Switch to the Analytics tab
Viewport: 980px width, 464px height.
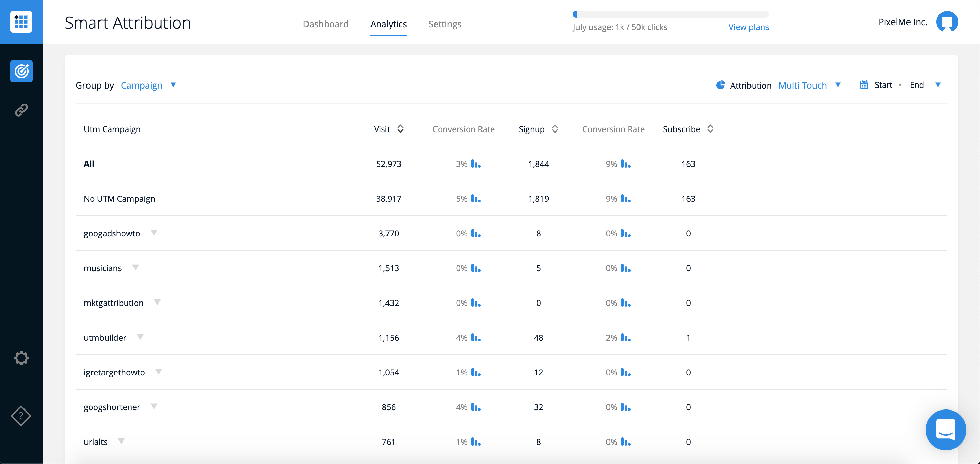[x=389, y=24]
